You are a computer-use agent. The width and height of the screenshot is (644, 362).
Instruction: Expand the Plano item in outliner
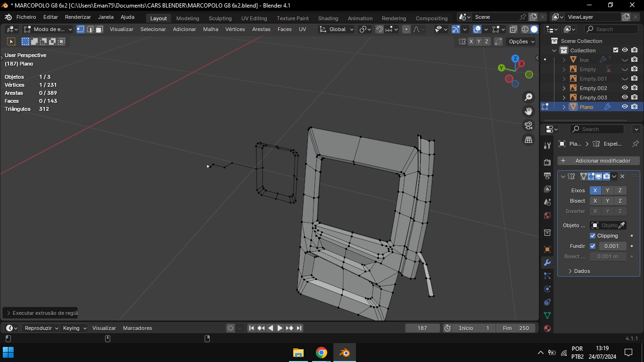pos(564,107)
